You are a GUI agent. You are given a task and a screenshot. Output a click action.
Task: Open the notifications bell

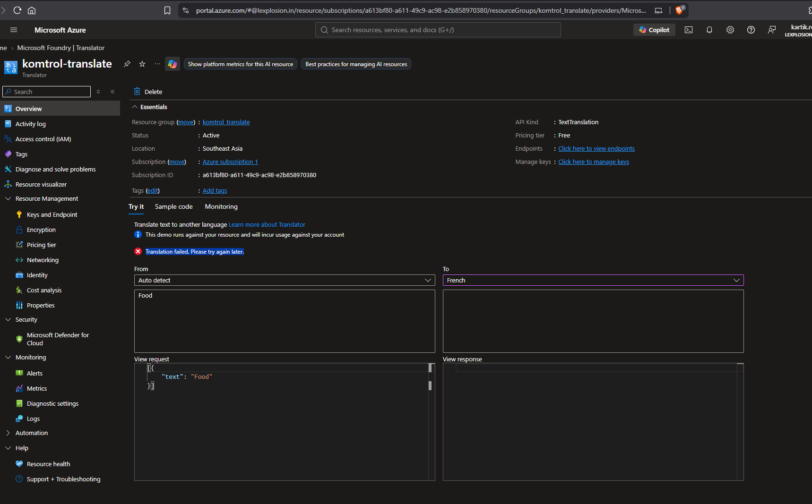click(x=709, y=30)
